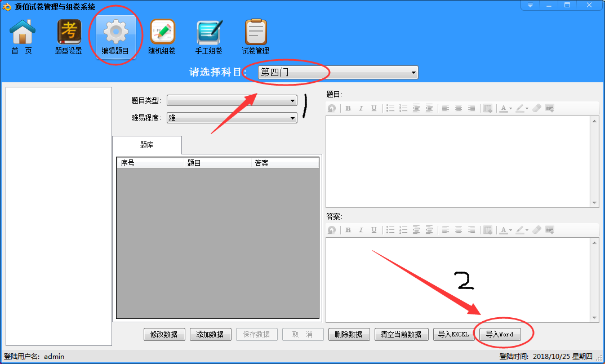Click the 题目 column header in table
The image size is (605, 364).
[x=194, y=163]
